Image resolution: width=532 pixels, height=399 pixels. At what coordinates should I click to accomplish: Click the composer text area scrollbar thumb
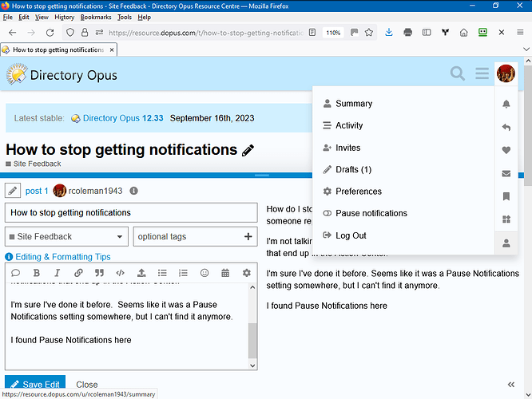coord(252,341)
